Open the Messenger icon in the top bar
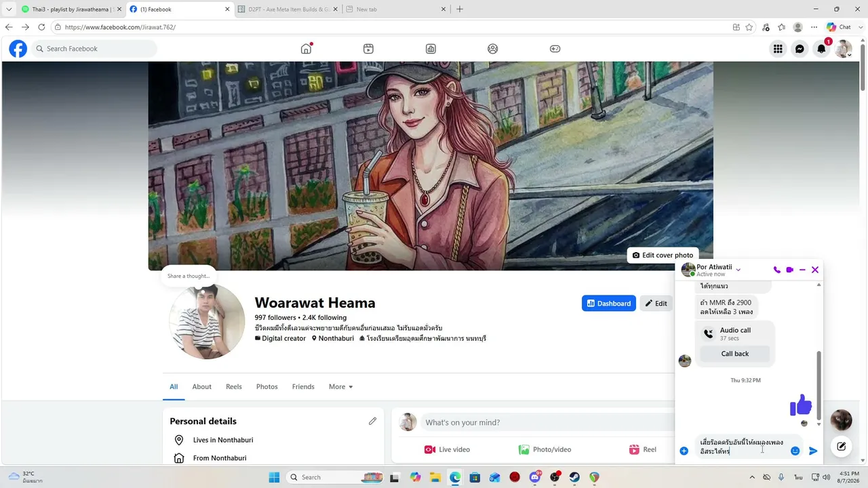The height and width of the screenshot is (488, 868). click(x=800, y=49)
